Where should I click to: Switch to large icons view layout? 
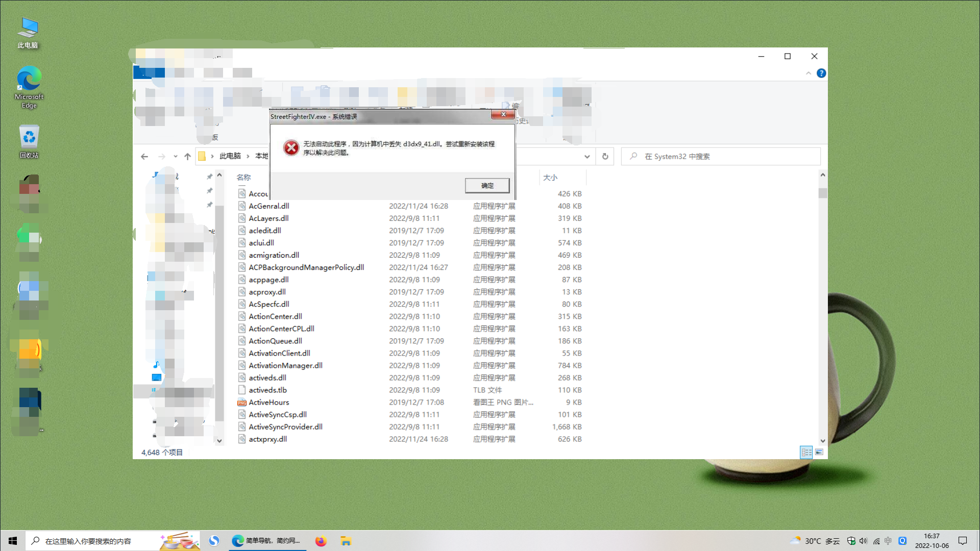click(x=819, y=453)
